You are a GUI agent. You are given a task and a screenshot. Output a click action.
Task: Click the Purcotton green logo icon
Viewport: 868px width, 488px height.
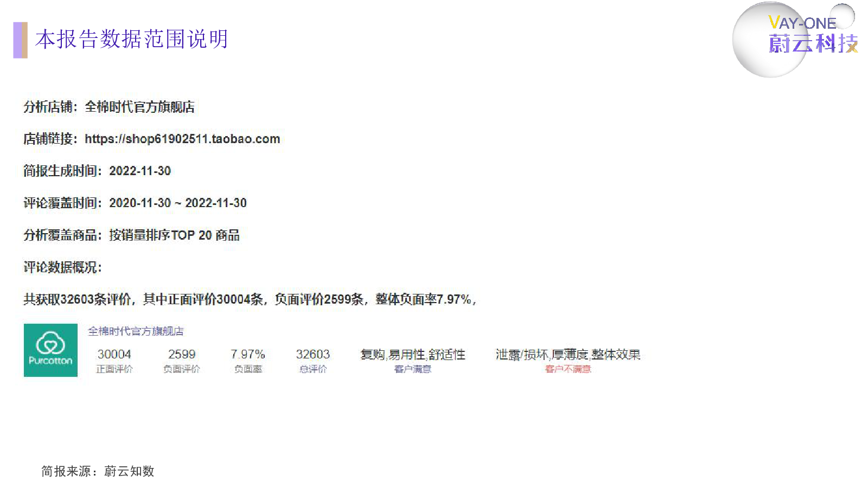[x=50, y=350]
